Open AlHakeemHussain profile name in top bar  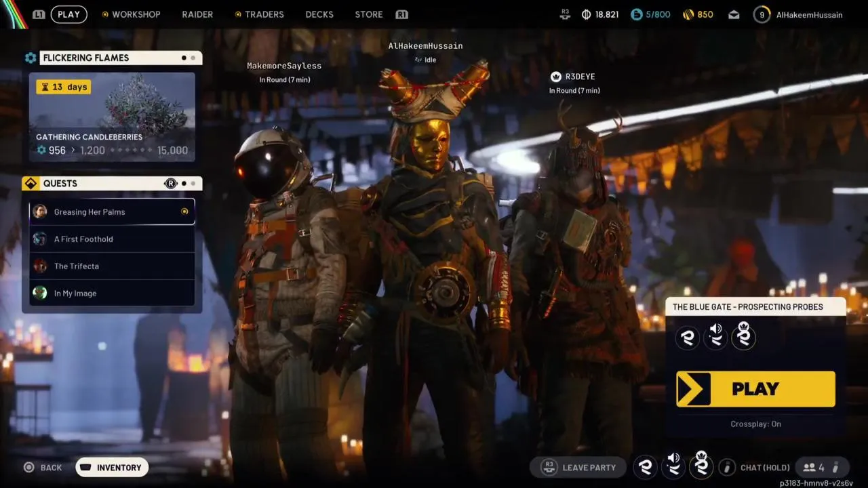pos(809,14)
